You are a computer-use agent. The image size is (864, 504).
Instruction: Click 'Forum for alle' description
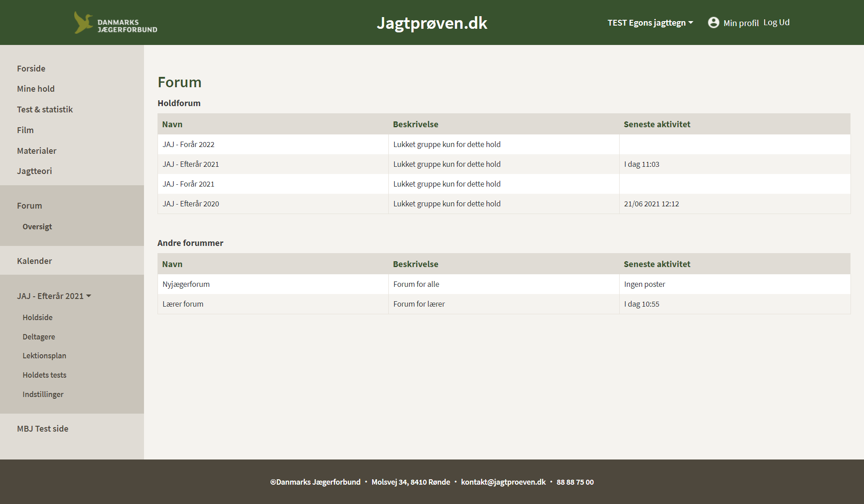[x=416, y=284]
